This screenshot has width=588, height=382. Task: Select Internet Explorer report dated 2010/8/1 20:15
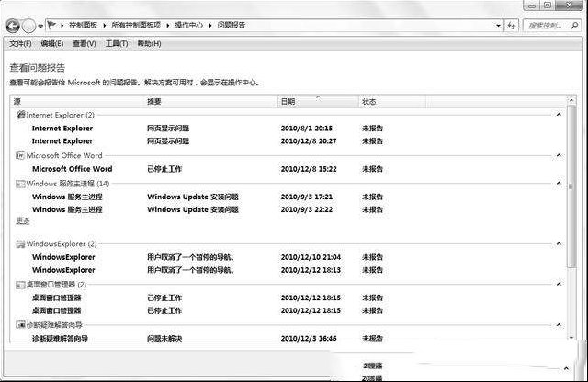pos(288,129)
